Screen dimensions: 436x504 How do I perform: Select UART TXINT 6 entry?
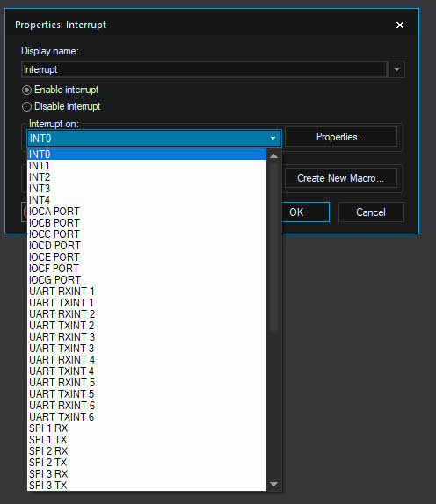[147, 416]
